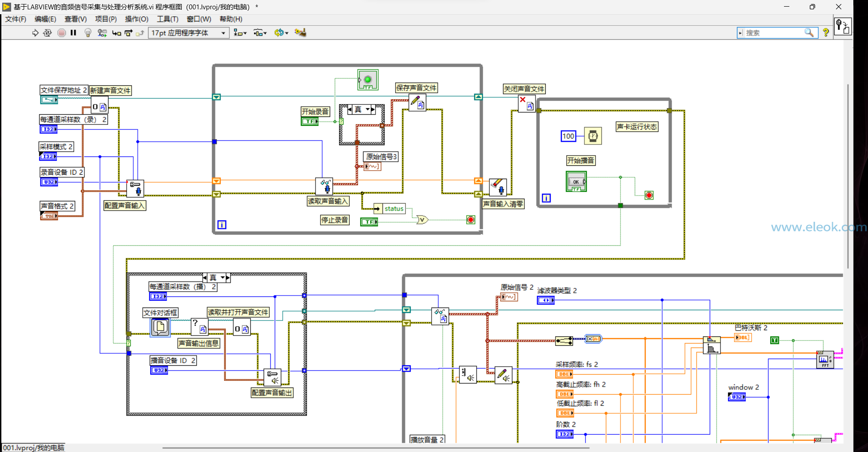
Task: Open the 工具(T) menu
Action: coord(167,19)
